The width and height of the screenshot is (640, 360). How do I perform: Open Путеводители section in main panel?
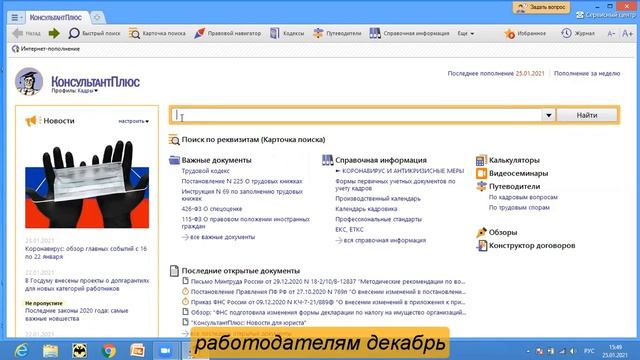(514, 187)
